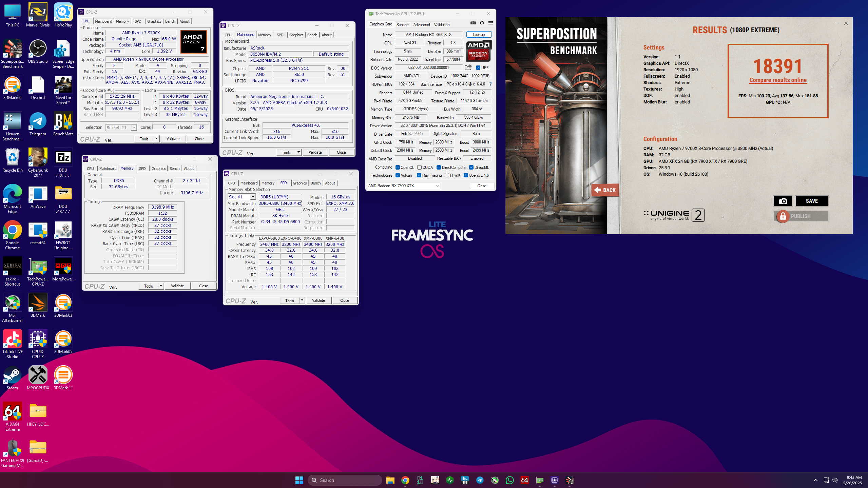Click BACK button in Superposition

coord(605,190)
